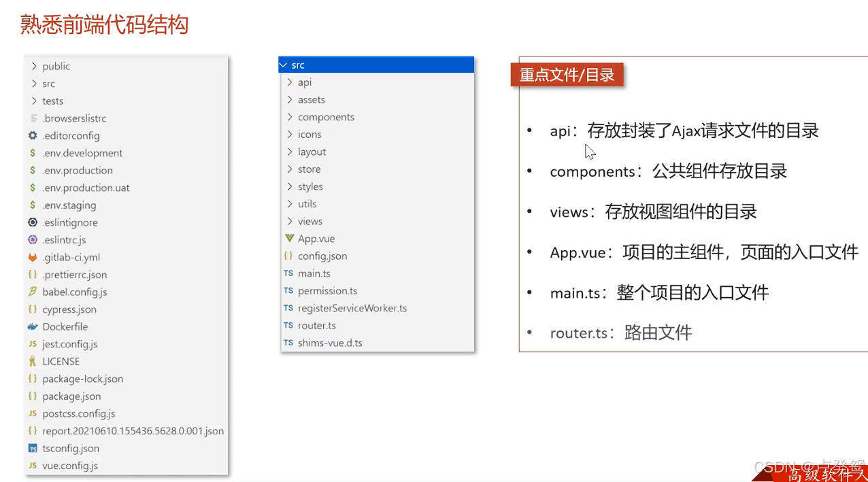
Task: Expand the icons folder chevron
Action: (290, 135)
